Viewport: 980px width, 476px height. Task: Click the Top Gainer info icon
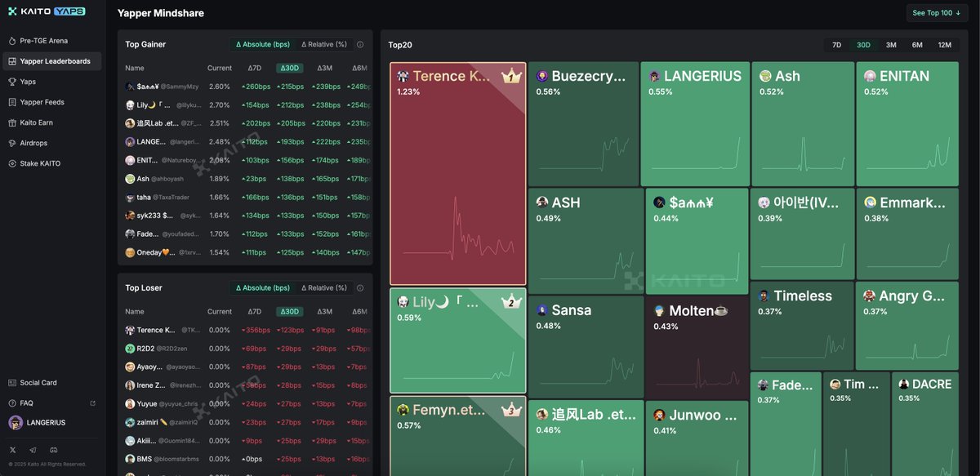pos(360,45)
